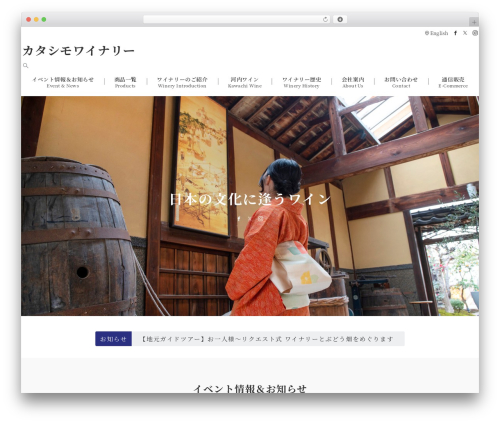500x423 pixels.
Task: Open Winery Introduction menu item
Action: [182, 82]
